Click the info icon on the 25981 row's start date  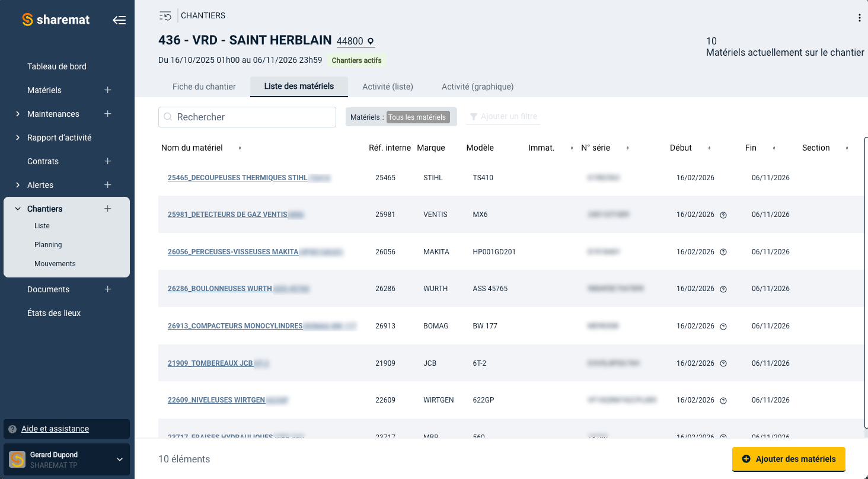[723, 215]
